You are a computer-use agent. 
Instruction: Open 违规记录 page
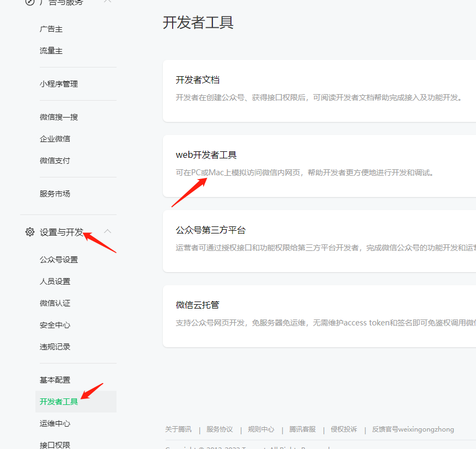55,347
